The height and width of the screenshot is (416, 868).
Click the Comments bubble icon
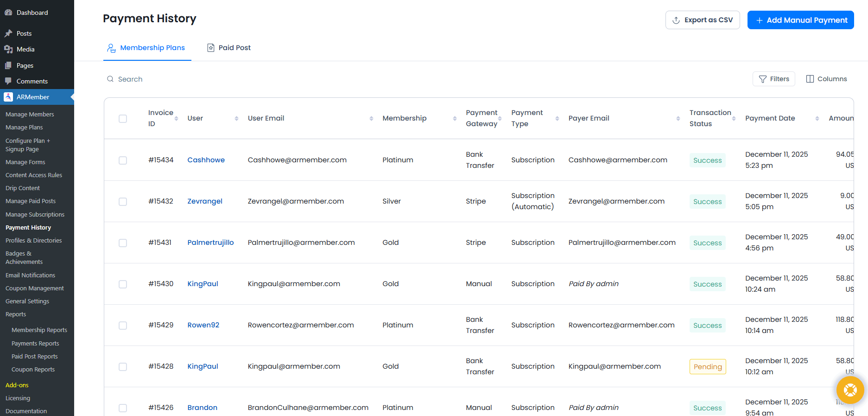(8, 81)
